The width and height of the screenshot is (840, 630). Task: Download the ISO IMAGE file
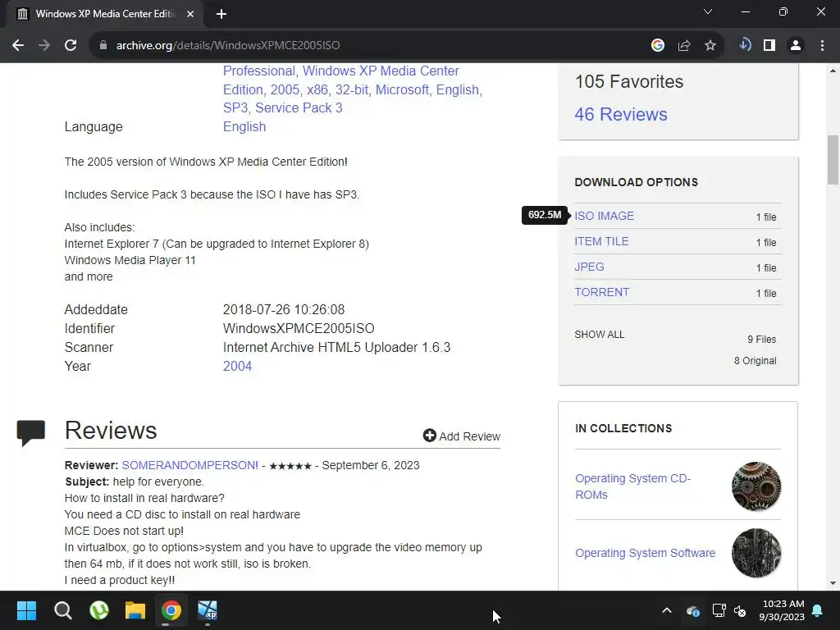tap(605, 216)
